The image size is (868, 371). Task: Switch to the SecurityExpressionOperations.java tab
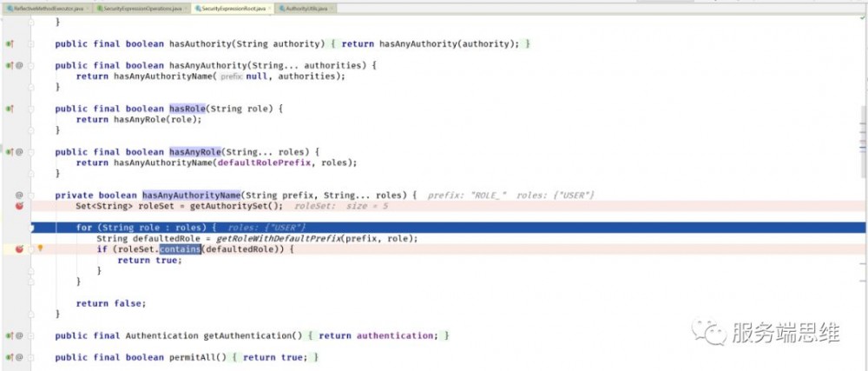pos(141,9)
